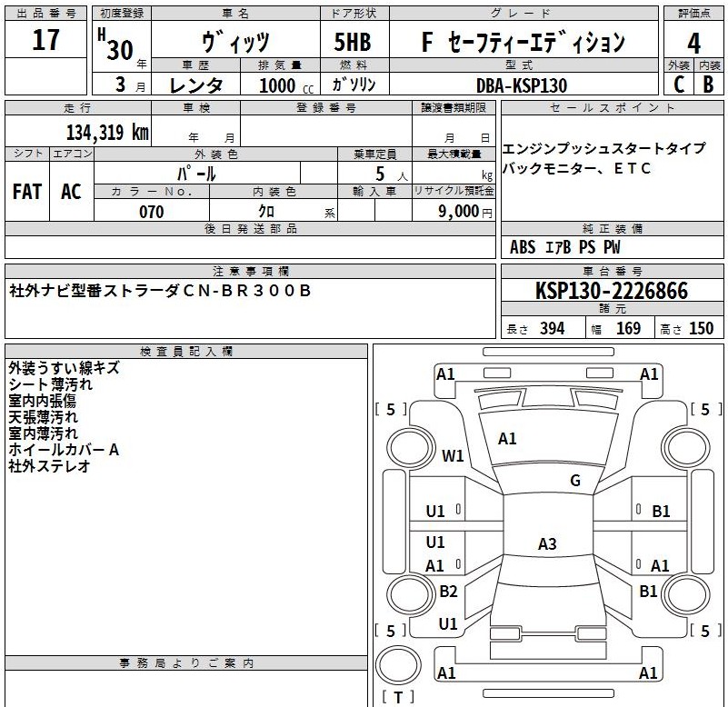The image size is (728, 707).
Task: Click inspector note 室内内張傷
Action: 42,401
